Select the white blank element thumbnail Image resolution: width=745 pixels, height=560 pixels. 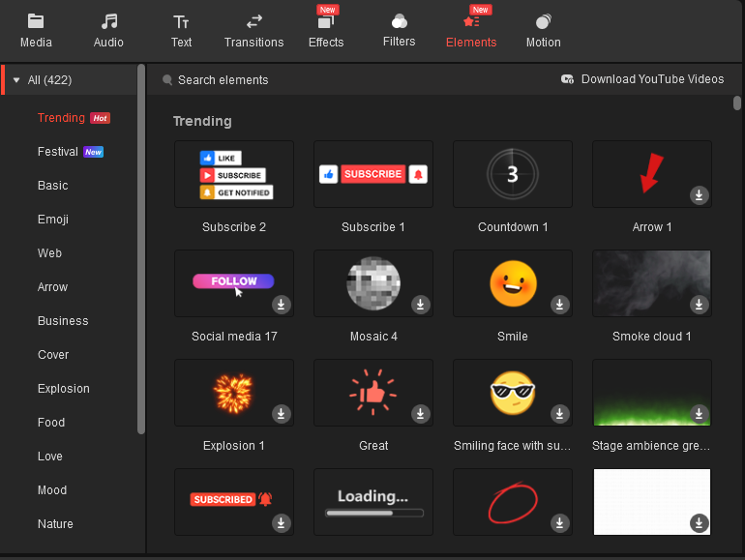click(652, 502)
